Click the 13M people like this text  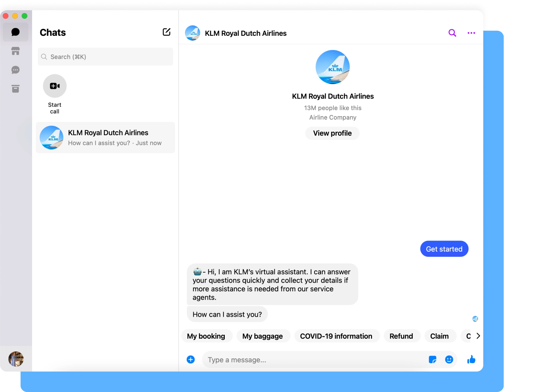click(333, 108)
